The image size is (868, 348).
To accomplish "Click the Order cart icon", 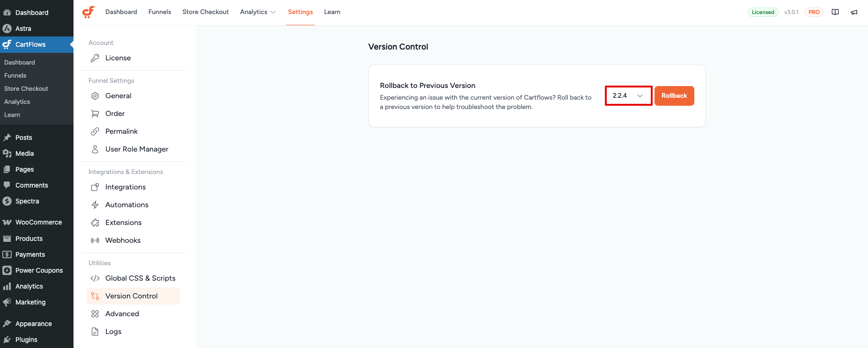I will pyautogui.click(x=95, y=114).
